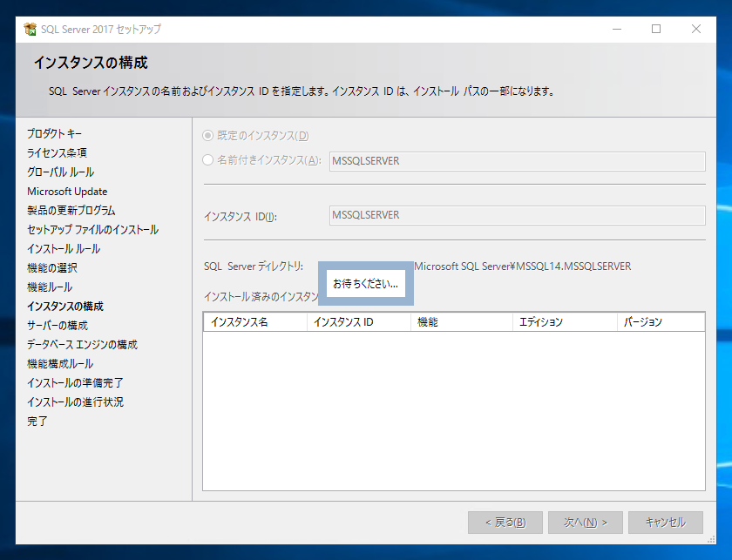Click the インスタンス名 column header
The image size is (732, 560).
coord(255,322)
